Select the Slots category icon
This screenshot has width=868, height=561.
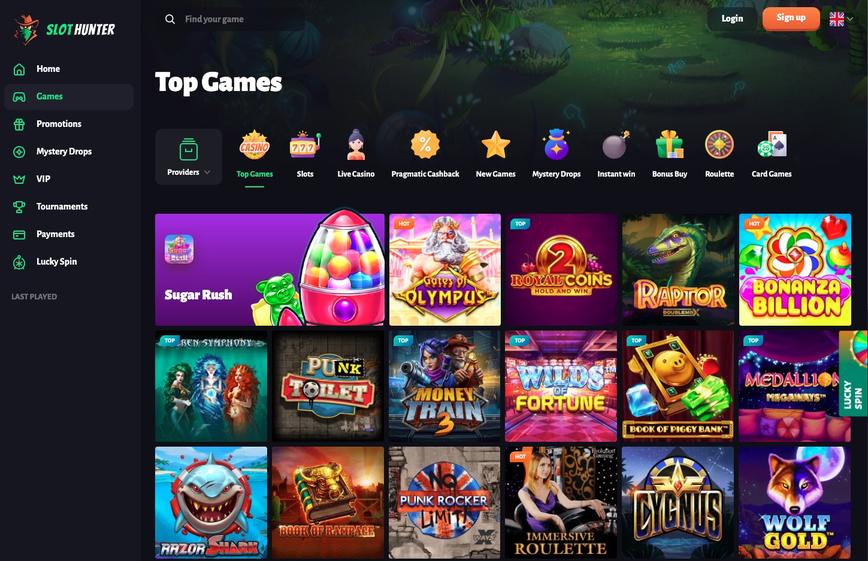[x=305, y=145]
